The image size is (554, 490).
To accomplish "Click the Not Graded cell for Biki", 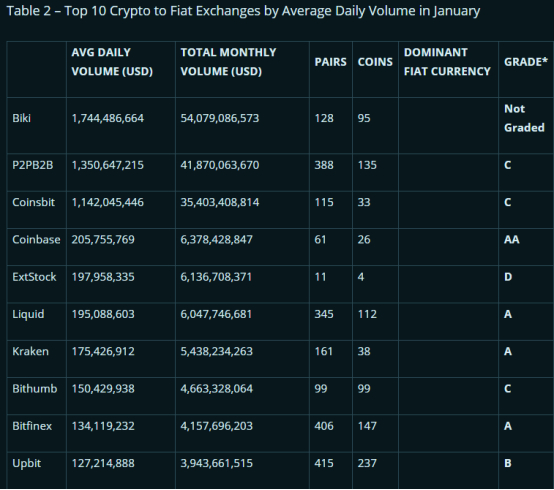I will pyautogui.click(x=524, y=118).
